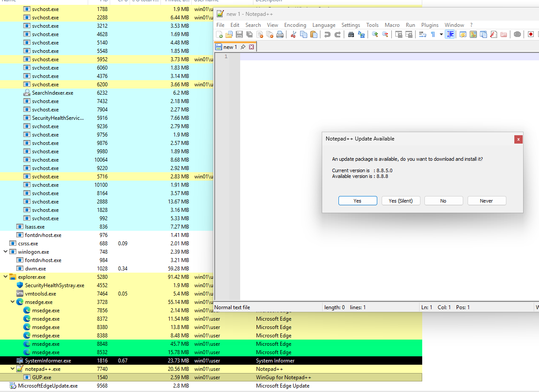Click the Open file folder icon
The image size is (539, 392).
(x=229, y=34)
